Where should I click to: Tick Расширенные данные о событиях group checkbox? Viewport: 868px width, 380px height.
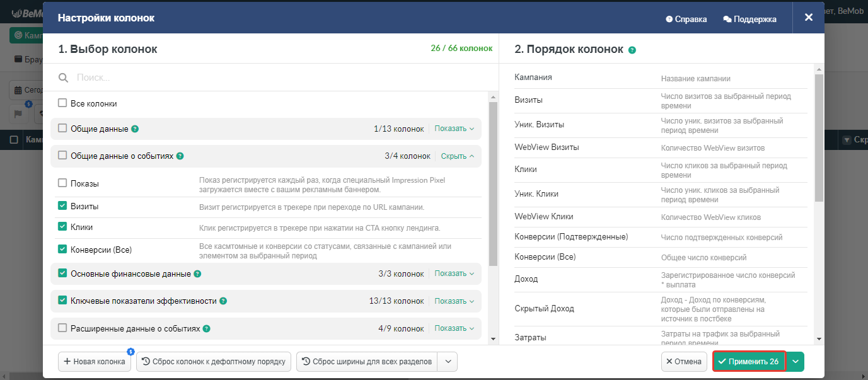62,328
